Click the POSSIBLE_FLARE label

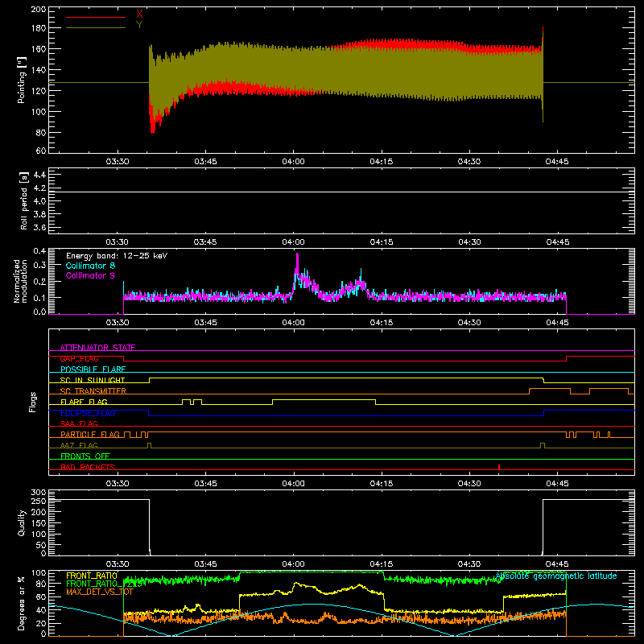click(93, 369)
